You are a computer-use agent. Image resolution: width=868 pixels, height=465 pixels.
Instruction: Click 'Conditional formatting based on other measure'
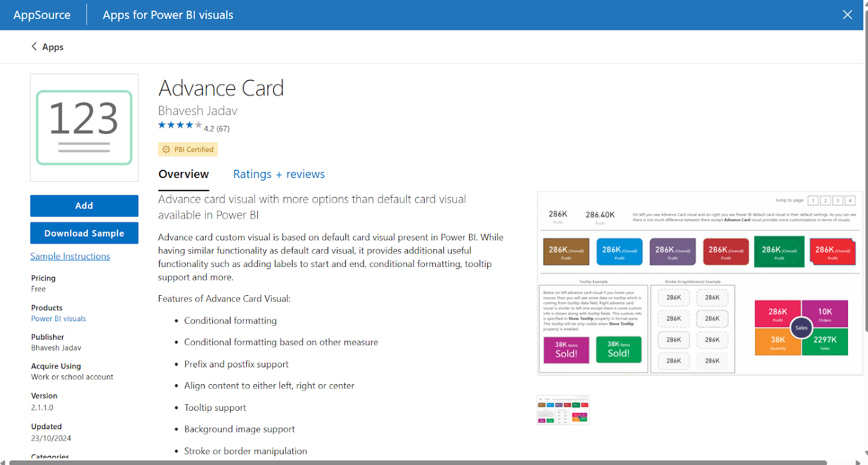281,342
